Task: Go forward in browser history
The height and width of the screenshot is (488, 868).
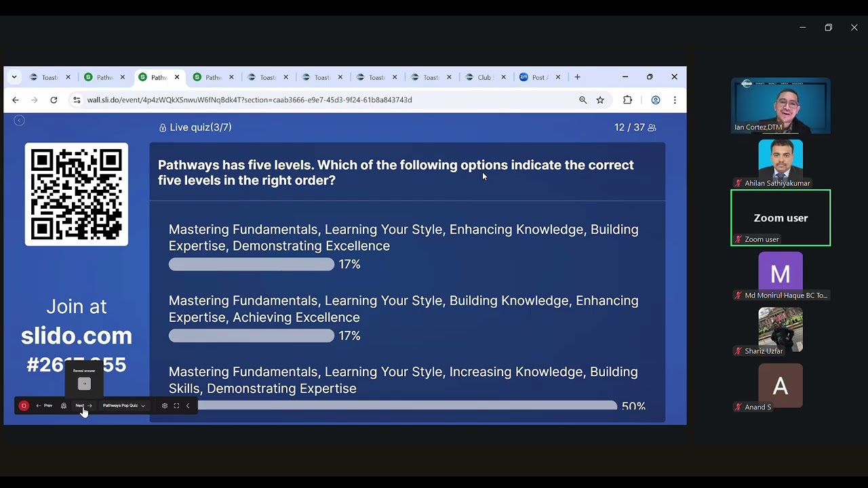Action: pyautogui.click(x=35, y=100)
